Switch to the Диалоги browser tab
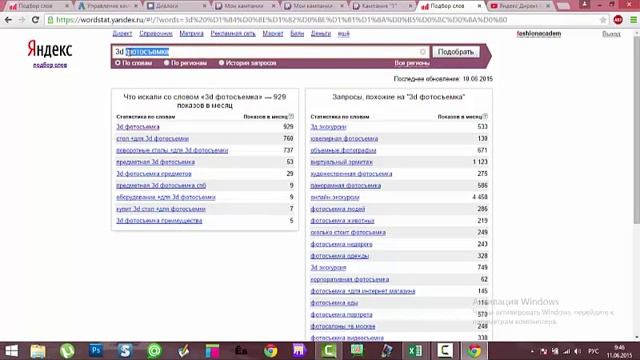Viewport: 640px width, 360px height. click(x=176, y=6)
